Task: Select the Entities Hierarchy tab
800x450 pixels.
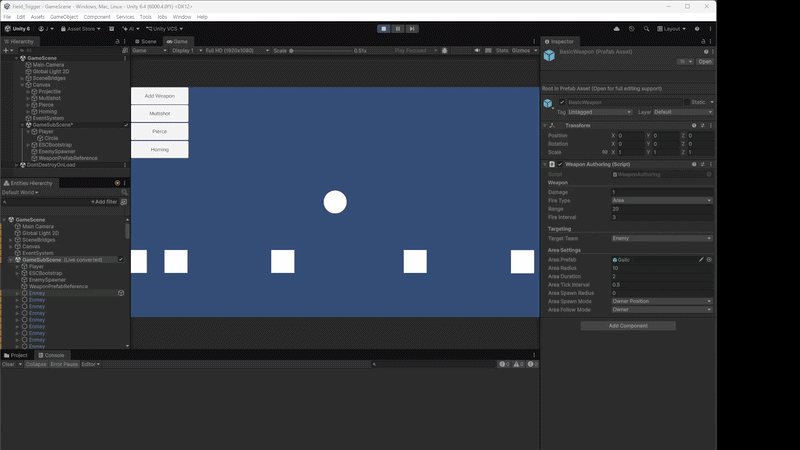Action: tap(28, 183)
